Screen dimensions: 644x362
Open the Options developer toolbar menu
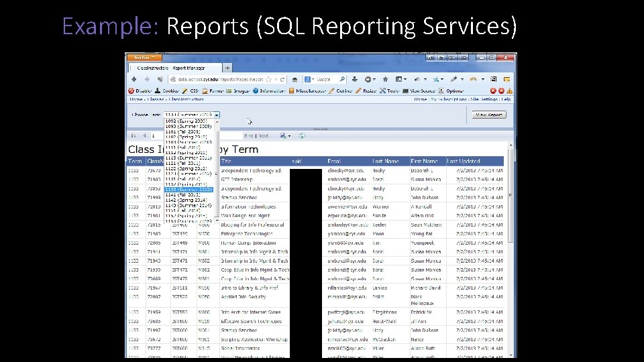click(x=451, y=90)
